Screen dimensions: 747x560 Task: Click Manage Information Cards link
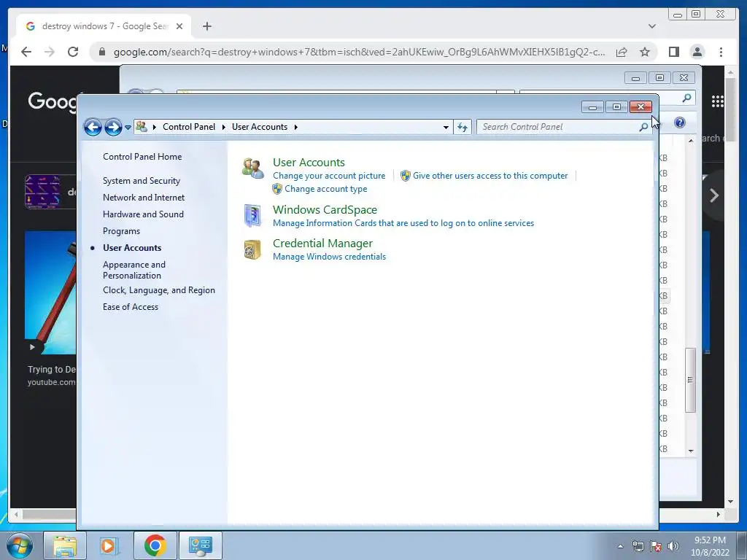point(403,223)
